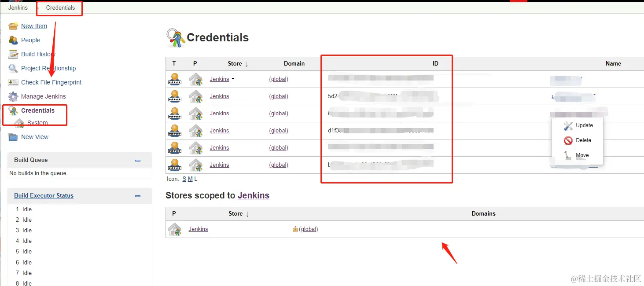
Task: Open the Jenkins link in the Stores scoped table
Action: (x=198, y=229)
